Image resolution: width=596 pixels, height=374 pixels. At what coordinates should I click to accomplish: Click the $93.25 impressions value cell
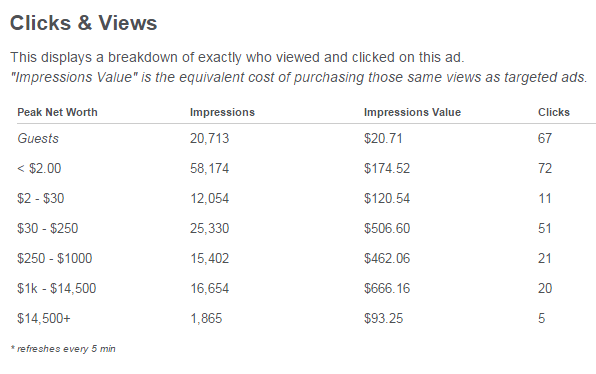pyautogui.click(x=383, y=319)
